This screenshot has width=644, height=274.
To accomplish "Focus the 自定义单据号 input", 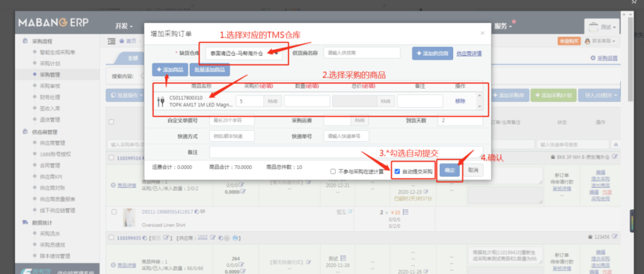I will (232, 120).
